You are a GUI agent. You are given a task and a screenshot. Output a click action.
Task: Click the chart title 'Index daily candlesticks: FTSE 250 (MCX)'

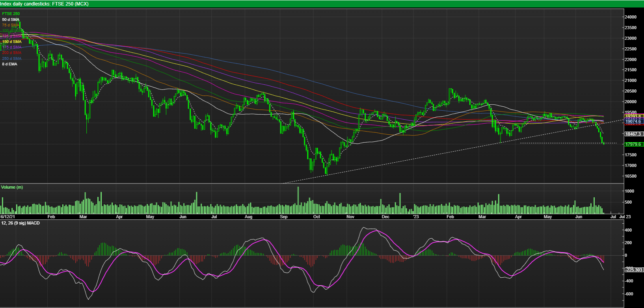[44, 4]
